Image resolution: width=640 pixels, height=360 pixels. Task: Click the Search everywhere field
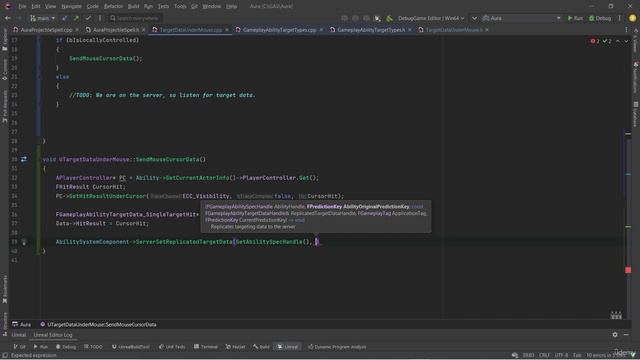(135, 18)
